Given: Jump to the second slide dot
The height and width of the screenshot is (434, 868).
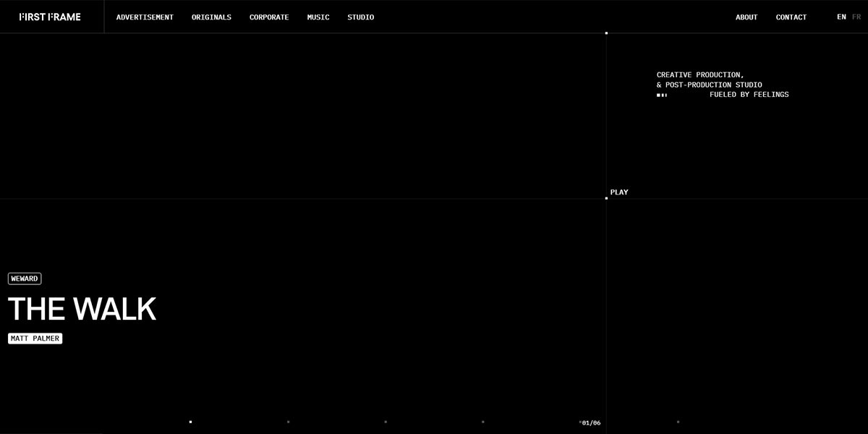Looking at the screenshot, I should click(x=288, y=422).
